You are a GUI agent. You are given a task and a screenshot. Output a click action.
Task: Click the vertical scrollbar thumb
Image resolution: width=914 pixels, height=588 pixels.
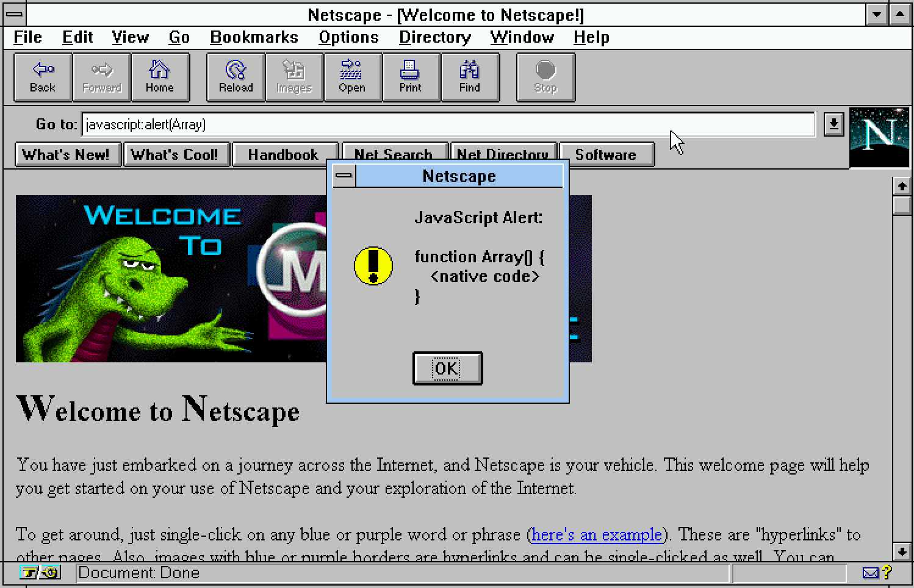click(x=902, y=205)
